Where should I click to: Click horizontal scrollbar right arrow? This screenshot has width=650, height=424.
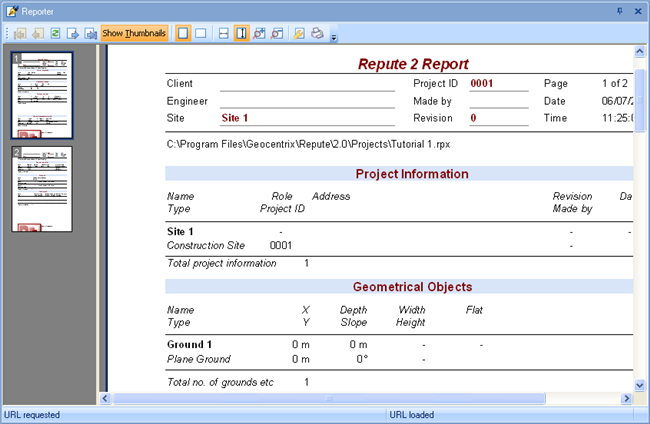coord(626,399)
